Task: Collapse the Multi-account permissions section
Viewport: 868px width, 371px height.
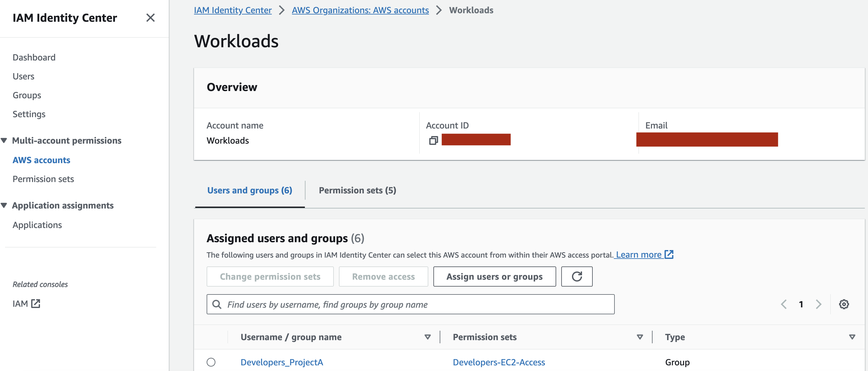Action: coord(4,140)
